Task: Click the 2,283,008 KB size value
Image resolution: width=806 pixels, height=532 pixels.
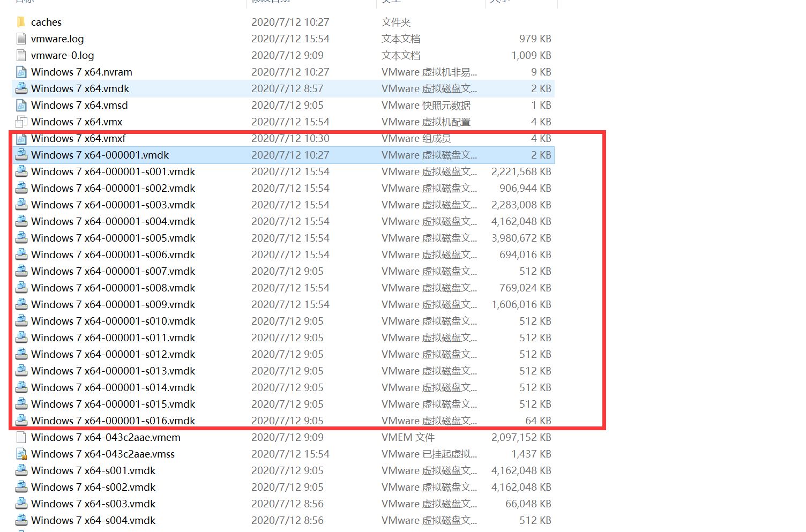Action: coord(521,205)
